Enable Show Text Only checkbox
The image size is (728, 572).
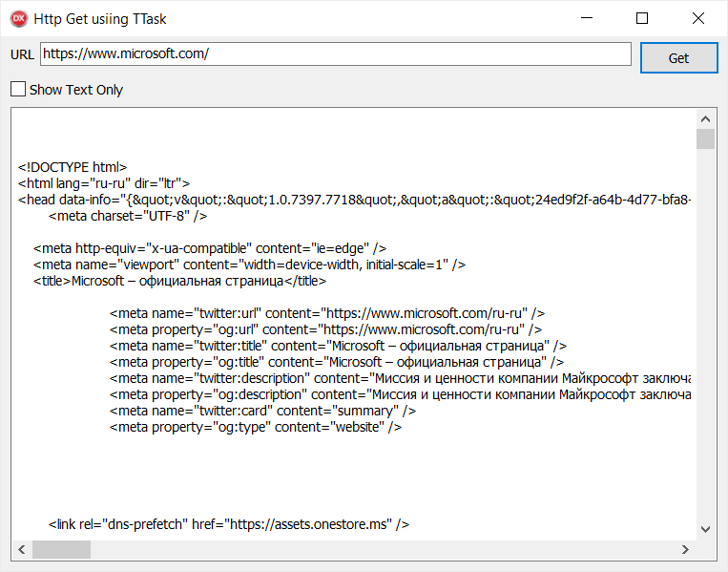18,89
